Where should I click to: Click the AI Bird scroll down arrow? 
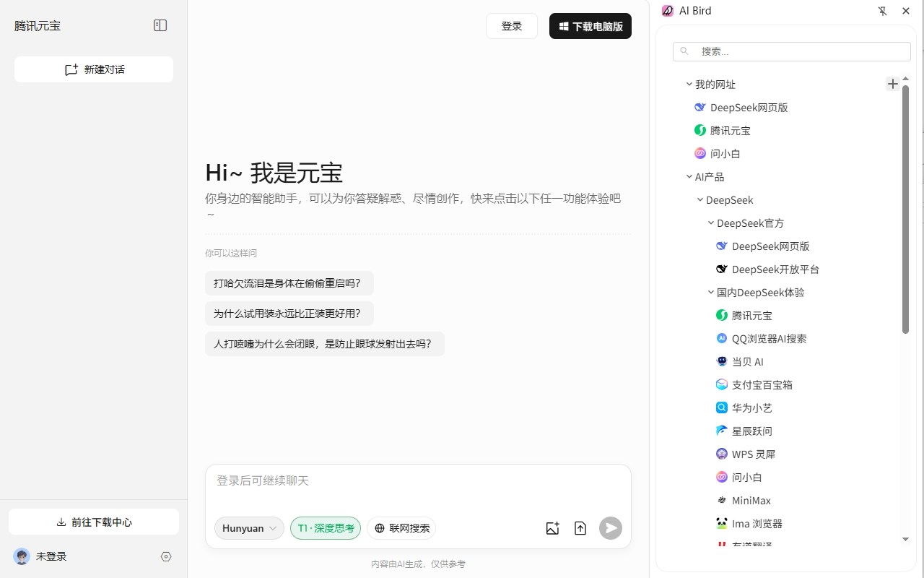coord(906,539)
